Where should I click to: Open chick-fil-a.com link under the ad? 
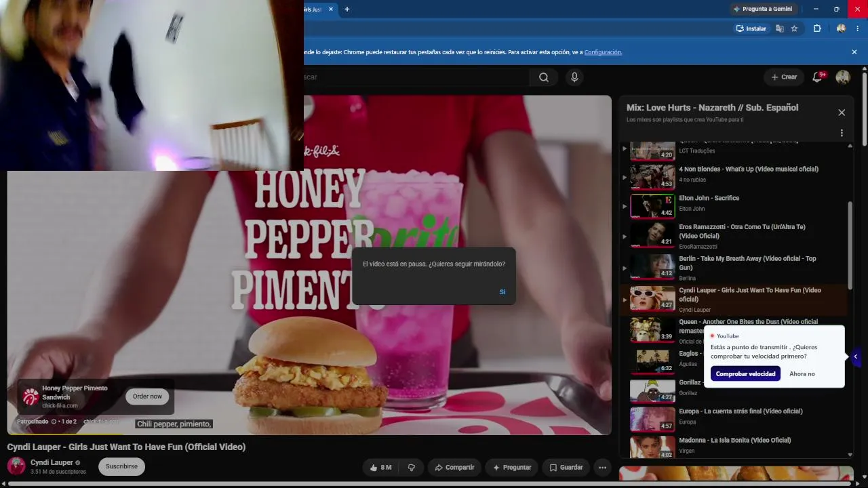pyautogui.click(x=101, y=422)
